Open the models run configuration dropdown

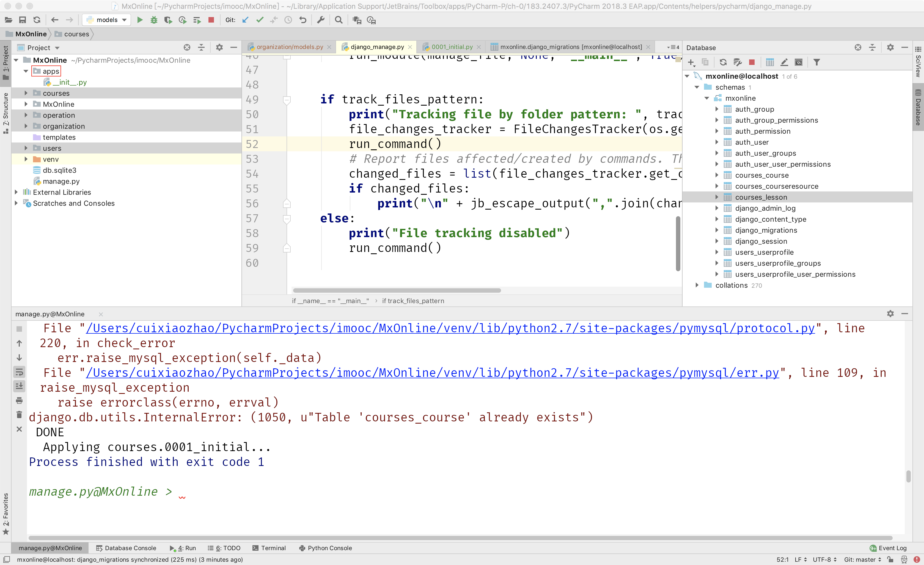[107, 20]
